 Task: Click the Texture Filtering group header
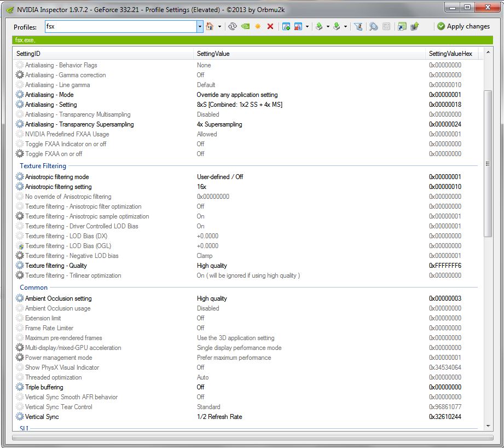tap(43, 165)
